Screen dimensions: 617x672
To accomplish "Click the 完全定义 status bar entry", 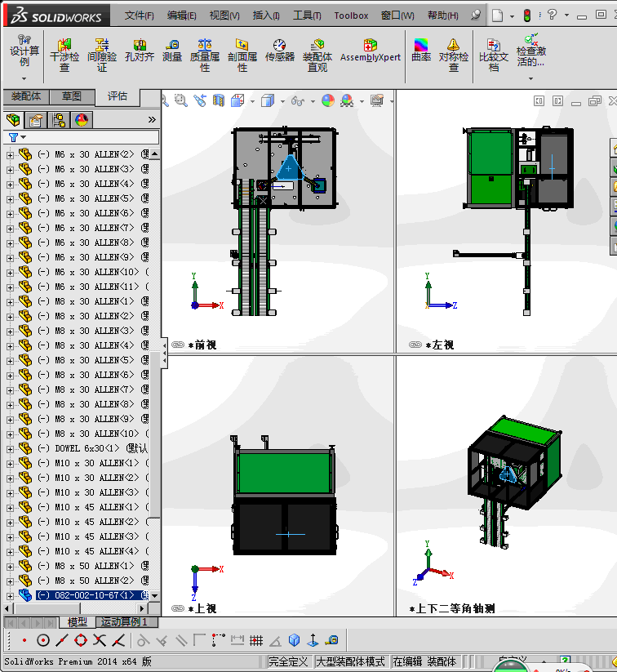I will point(288,661).
